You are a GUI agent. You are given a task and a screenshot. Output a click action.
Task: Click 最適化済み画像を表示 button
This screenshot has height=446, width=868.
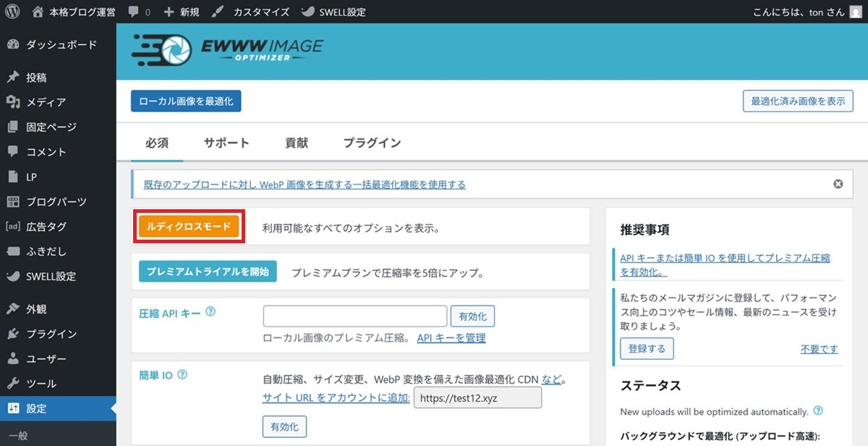click(x=798, y=101)
